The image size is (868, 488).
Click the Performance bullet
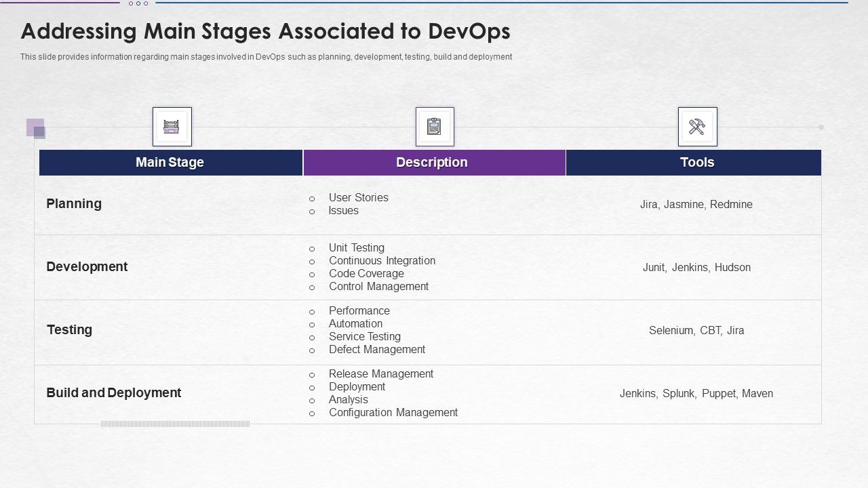pyautogui.click(x=359, y=311)
